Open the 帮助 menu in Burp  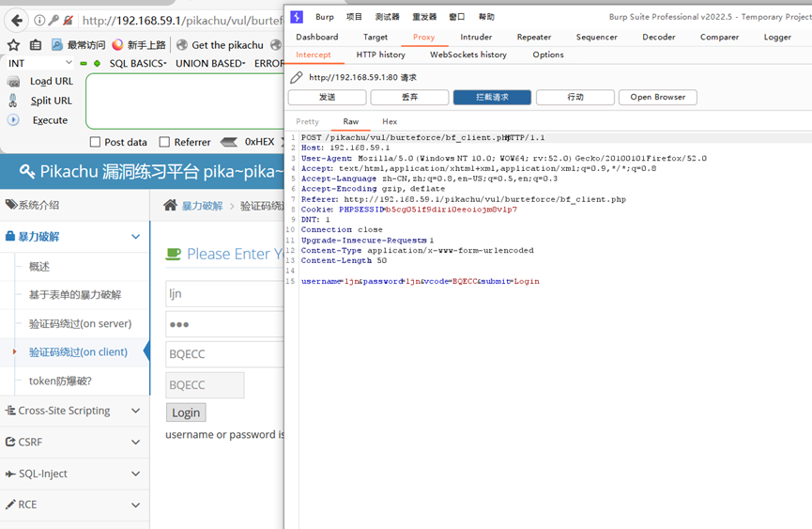tap(486, 17)
